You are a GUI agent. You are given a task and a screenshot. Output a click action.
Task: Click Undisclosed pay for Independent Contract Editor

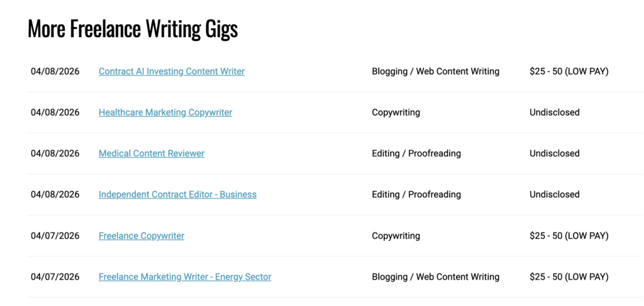pos(554,195)
